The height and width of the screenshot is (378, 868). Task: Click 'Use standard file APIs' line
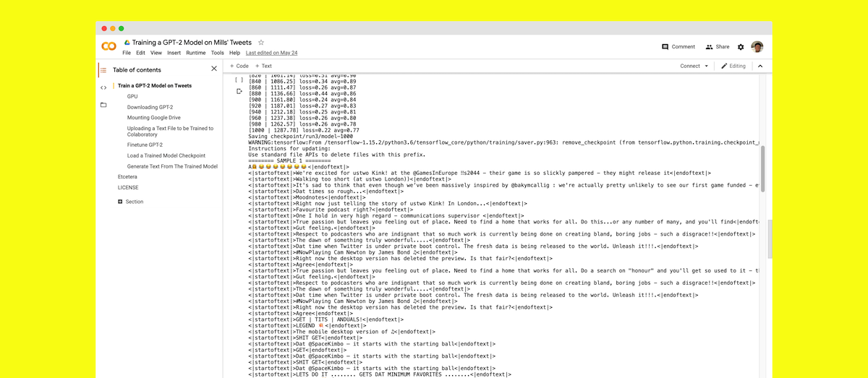[x=337, y=154]
